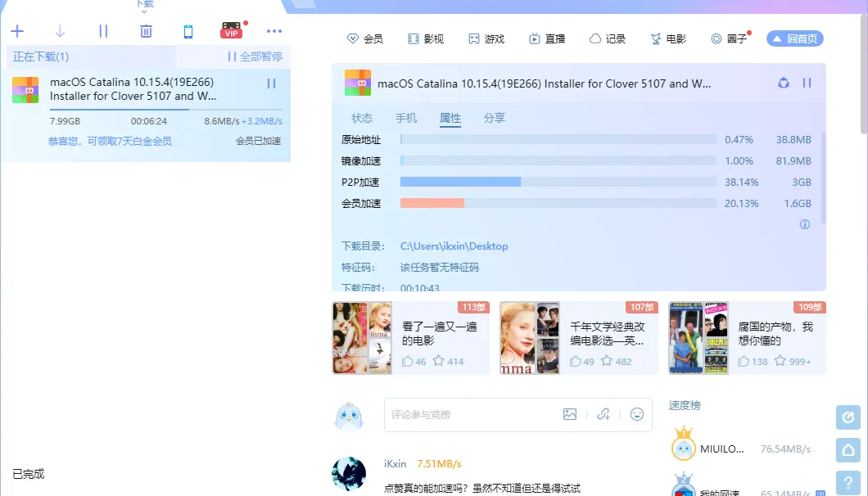Open the 游戏 navigation item
Viewport: 868px width, 496px height.
point(486,38)
